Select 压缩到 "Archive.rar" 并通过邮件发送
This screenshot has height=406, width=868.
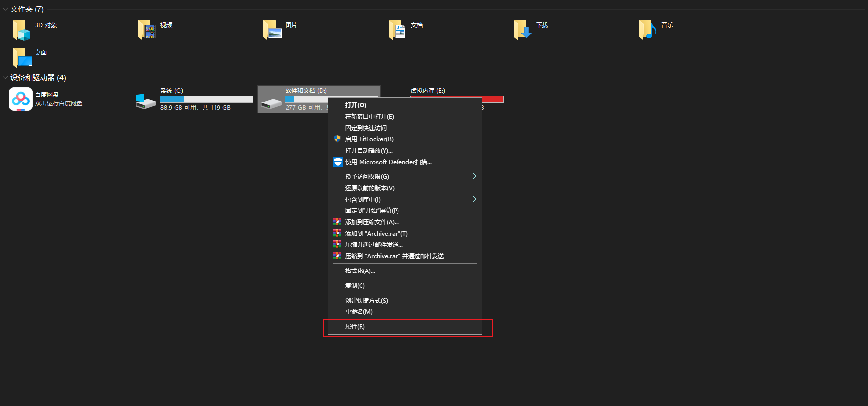point(405,256)
